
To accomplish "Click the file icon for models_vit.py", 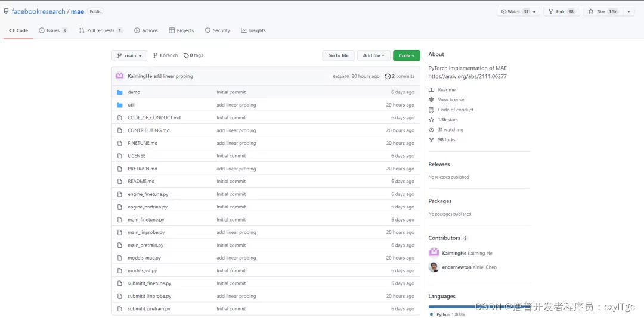I will pos(119,270).
